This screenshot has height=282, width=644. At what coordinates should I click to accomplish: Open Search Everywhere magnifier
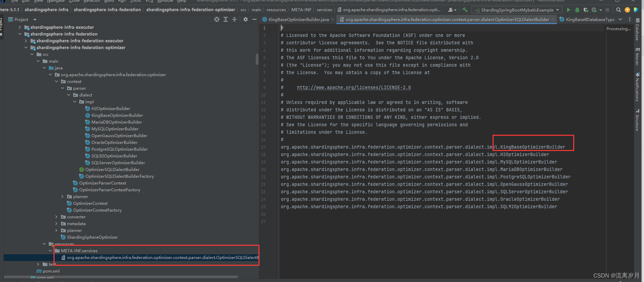pos(619,10)
